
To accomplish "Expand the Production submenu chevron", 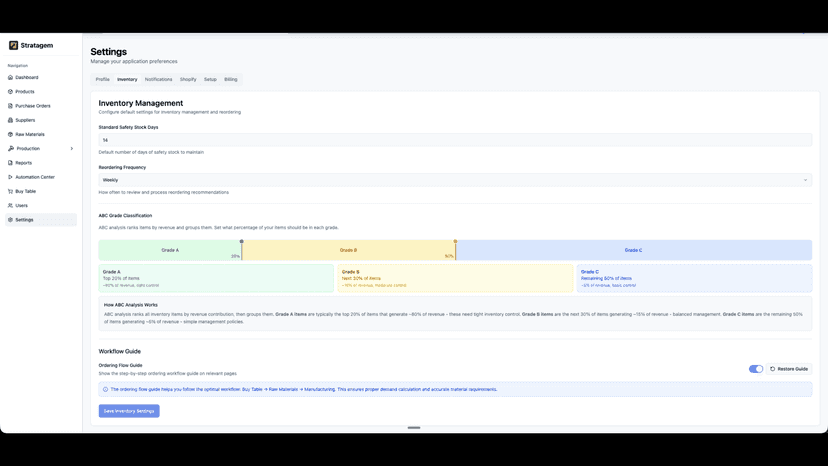I will click(72, 148).
